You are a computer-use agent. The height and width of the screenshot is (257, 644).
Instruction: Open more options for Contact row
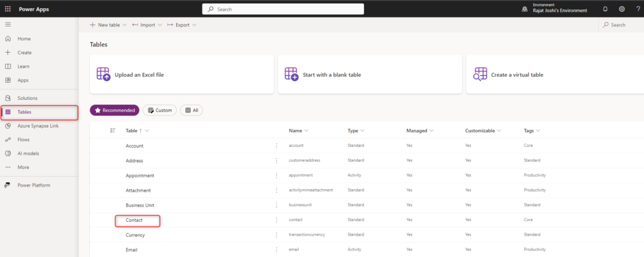(x=277, y=220)
